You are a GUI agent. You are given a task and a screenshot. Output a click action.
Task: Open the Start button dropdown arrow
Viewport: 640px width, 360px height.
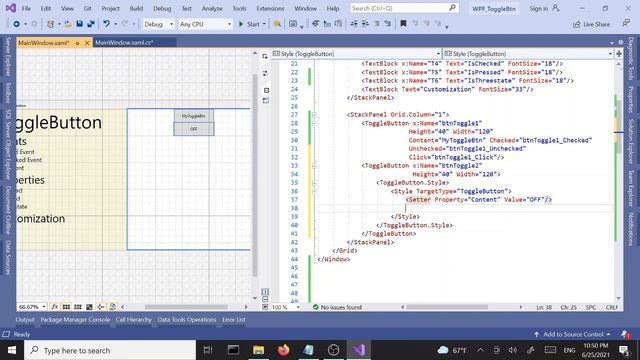tap(264, 24)
